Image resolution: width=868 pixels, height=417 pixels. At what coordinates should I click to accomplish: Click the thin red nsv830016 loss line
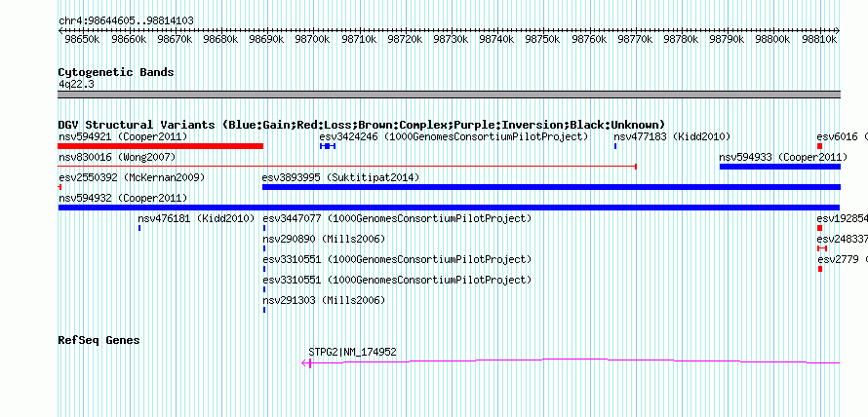point(347,167)
